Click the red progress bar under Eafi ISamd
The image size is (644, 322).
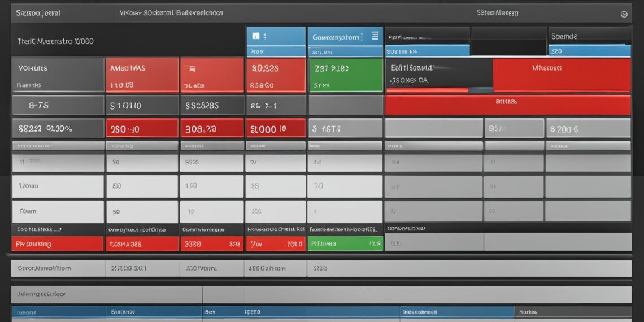click(x=427, y=90)
